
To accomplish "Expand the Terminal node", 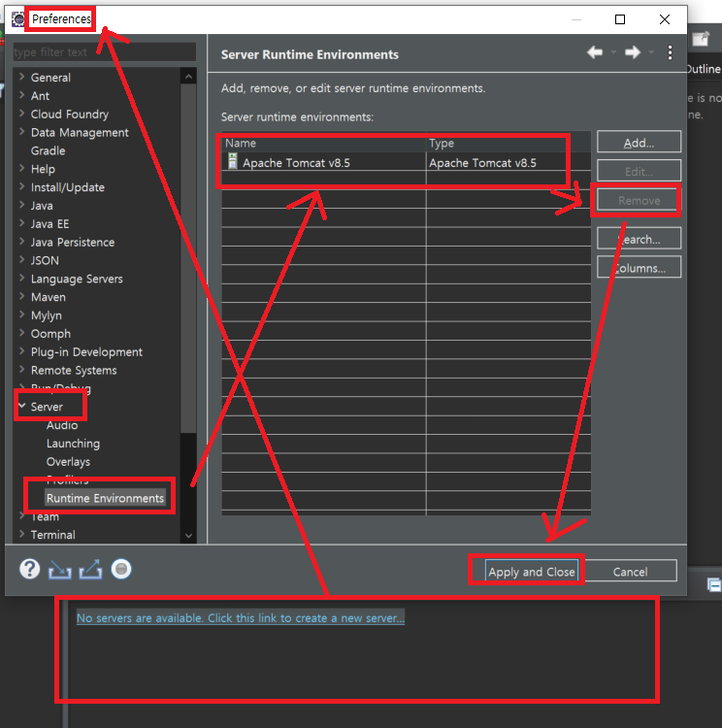I will tap(21, 534).
